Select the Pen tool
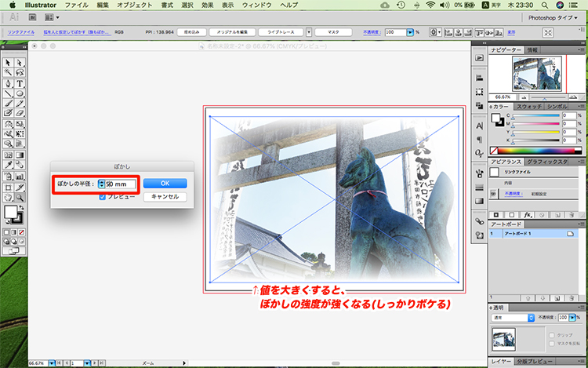 [x=8, y=83]
